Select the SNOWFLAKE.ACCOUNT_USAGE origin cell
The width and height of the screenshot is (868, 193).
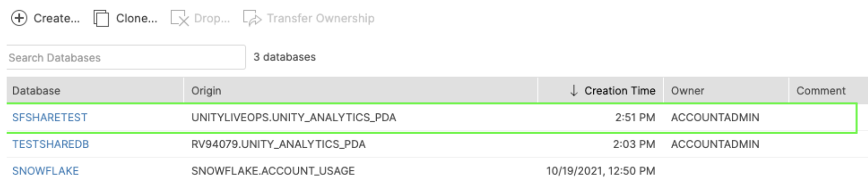273,171
